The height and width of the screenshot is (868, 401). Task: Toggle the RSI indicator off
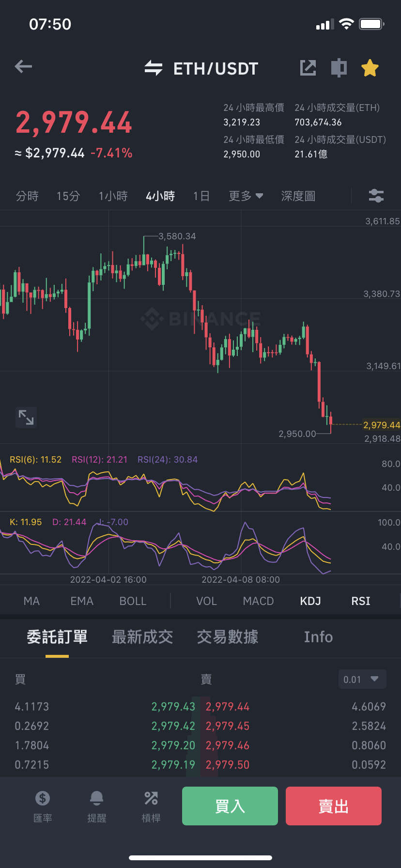coord(361,601)
